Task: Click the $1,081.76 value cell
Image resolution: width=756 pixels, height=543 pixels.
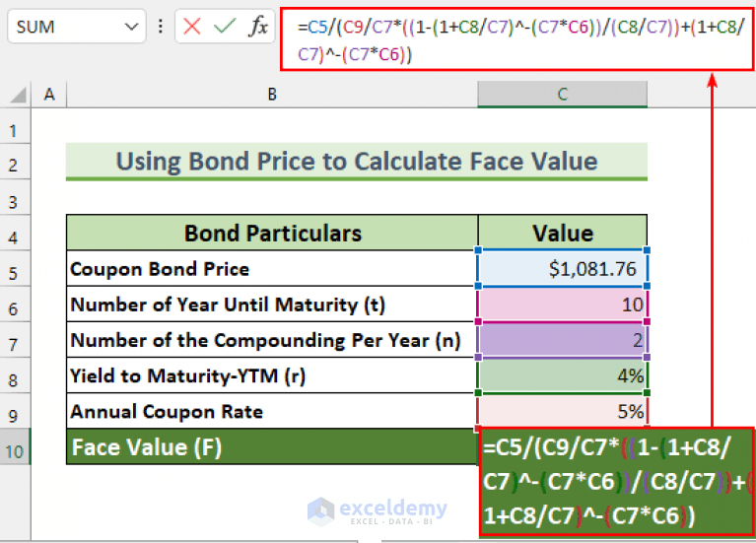Action: (x=563, y=269)
